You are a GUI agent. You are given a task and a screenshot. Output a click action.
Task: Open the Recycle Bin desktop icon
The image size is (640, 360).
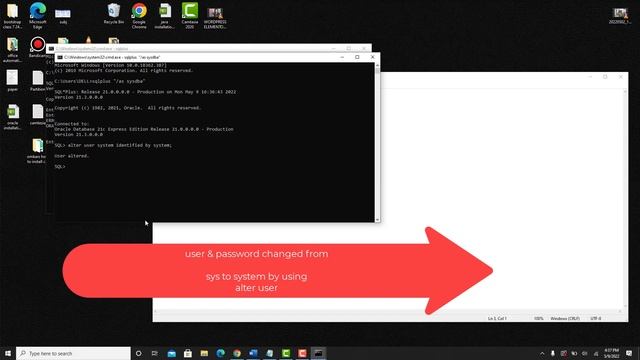(x=113, y=14)
